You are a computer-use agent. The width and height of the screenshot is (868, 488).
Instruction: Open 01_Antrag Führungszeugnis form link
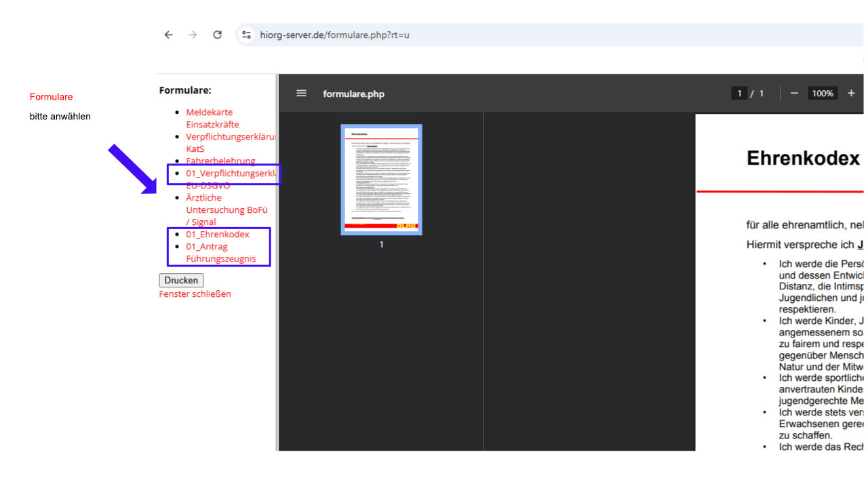[x=220, y=252]
